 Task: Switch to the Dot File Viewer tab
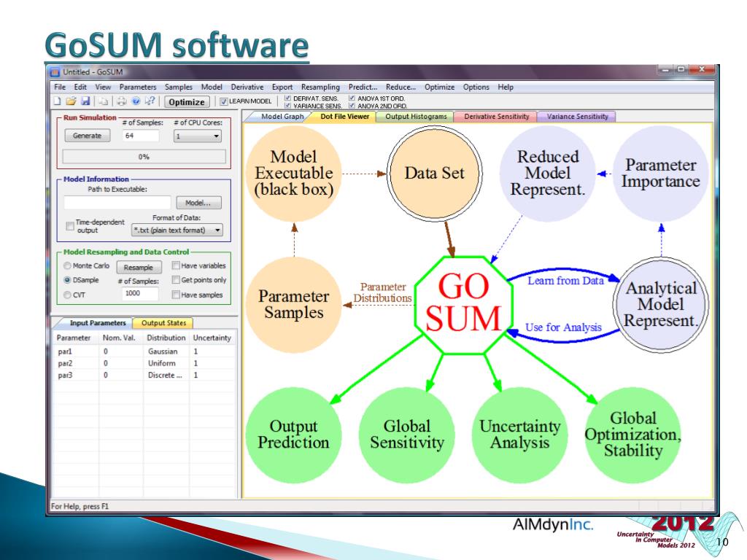click(x=344, y=116)
